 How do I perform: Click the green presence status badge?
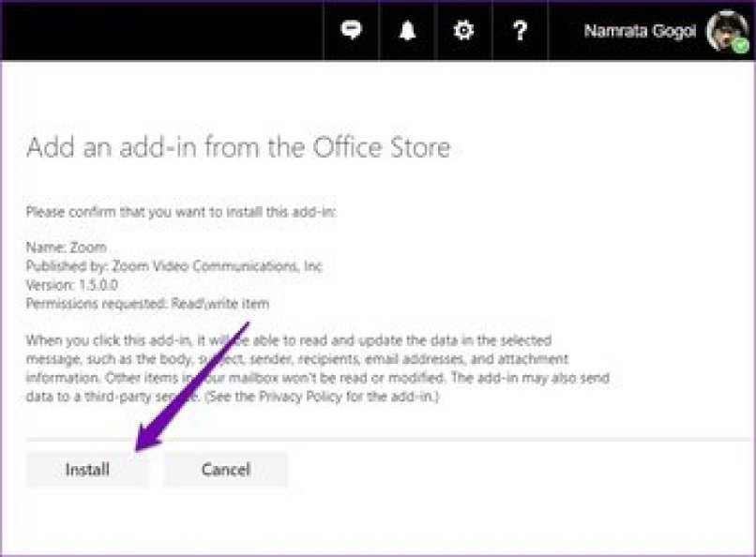741,45
